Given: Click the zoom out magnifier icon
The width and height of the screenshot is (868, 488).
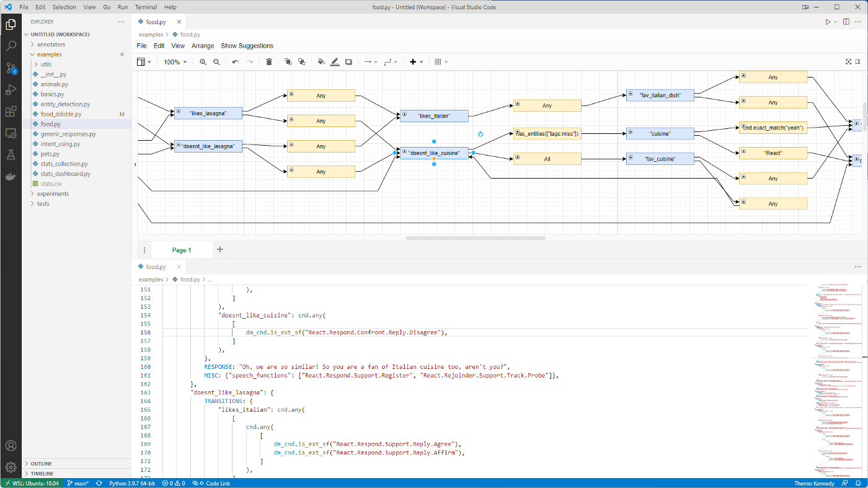Looking at the screenshot, I should 216,62.
